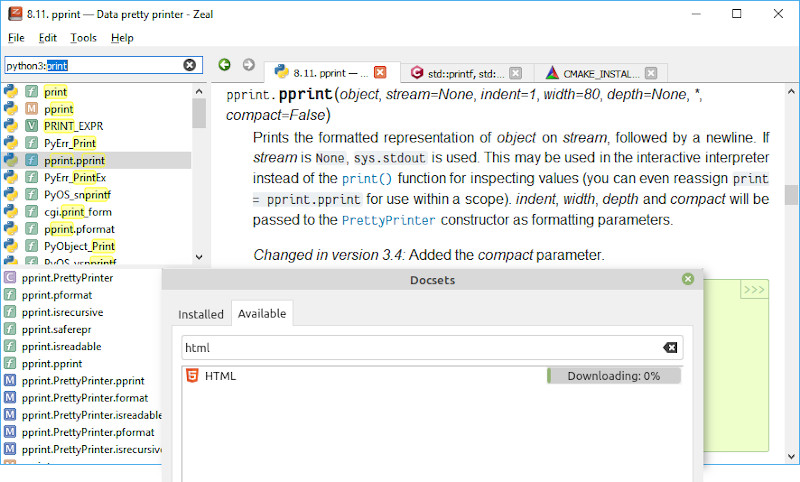Image resolution: width=800 pixels, height=482 pixels.
Task: Follow the print() function link
Action: coord(359,179)
